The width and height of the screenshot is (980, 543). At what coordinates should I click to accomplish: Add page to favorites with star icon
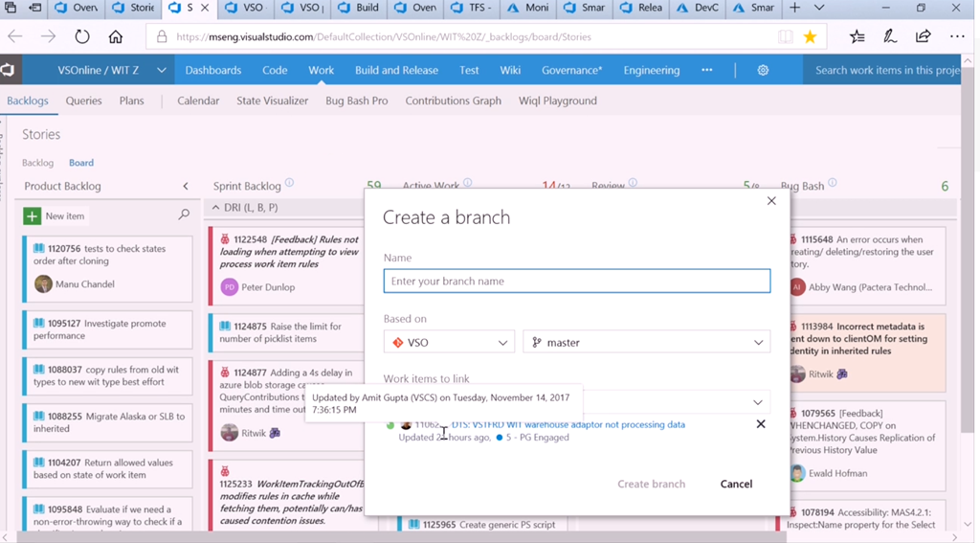pos(810,36)
